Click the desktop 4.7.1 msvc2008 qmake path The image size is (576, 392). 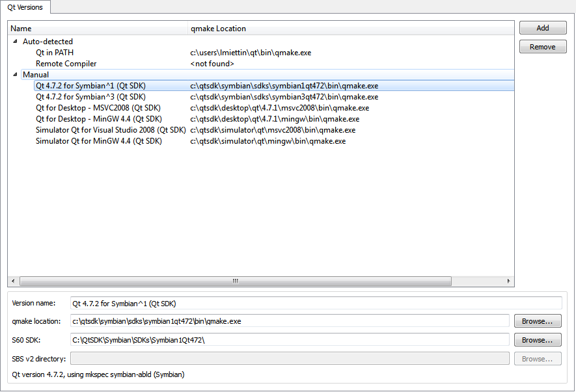[x=280, y=107]
